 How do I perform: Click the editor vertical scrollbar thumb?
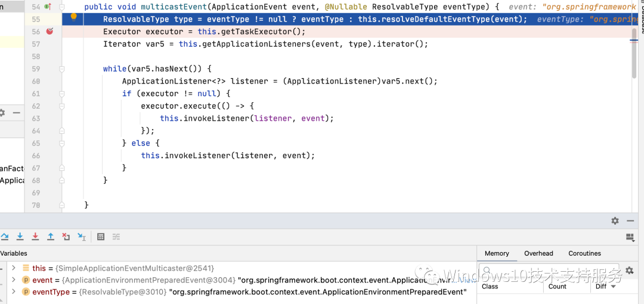coord(634,53)
